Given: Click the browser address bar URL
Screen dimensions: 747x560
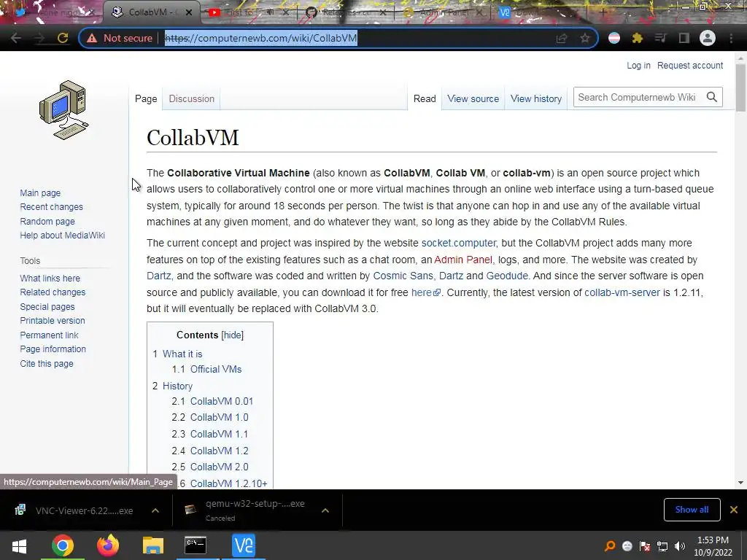Looking at the screenshot, I should [261, 38].
